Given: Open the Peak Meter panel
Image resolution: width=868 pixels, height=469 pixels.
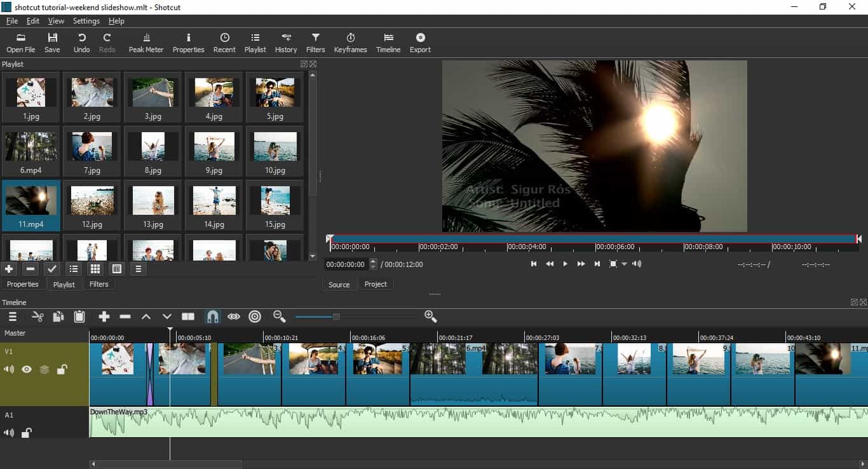Looking at the screenshot, I should pyautogui.click(x=146, y=43).
